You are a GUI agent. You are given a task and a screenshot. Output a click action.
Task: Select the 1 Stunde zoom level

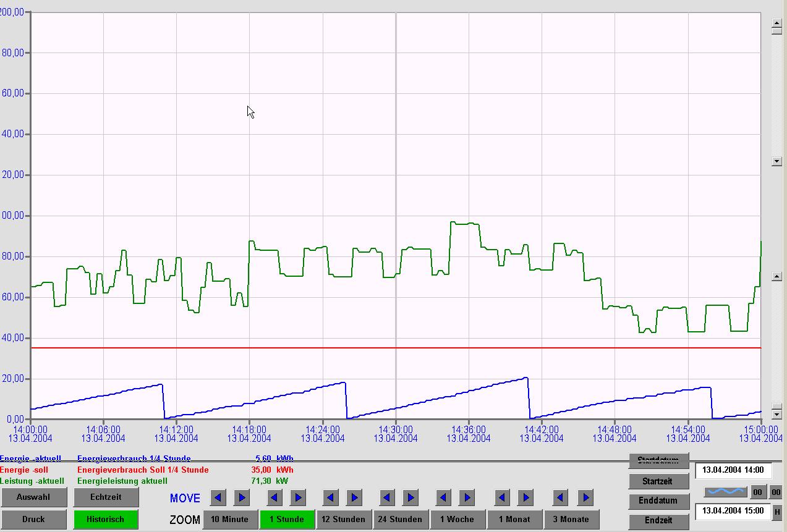[287, 519]
